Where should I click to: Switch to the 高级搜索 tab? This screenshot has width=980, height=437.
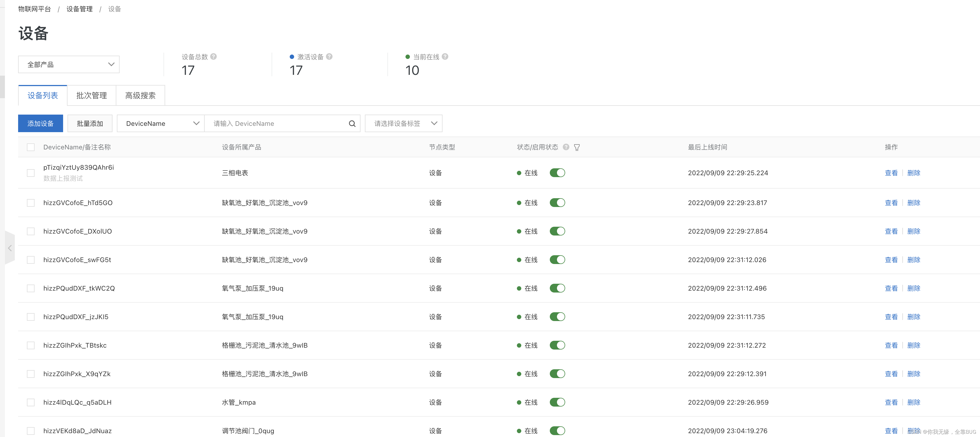pyautogui.click(x=140, y=95)
